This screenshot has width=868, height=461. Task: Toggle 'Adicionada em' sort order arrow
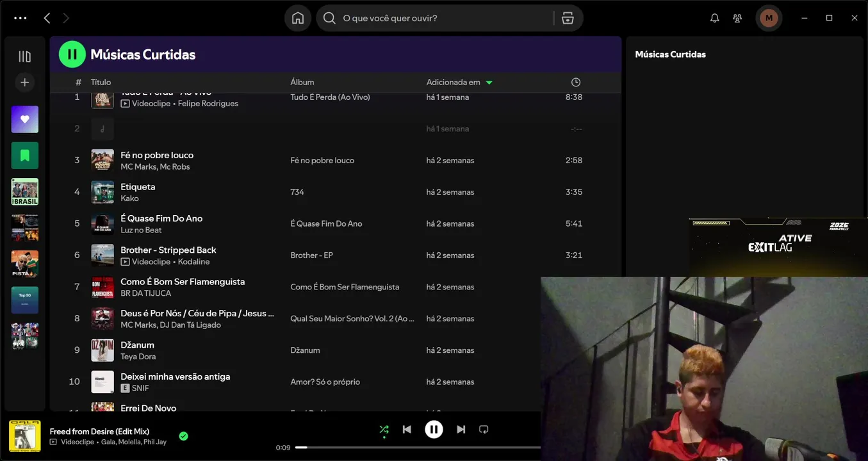pyautogui.click(x=489, y=83)
